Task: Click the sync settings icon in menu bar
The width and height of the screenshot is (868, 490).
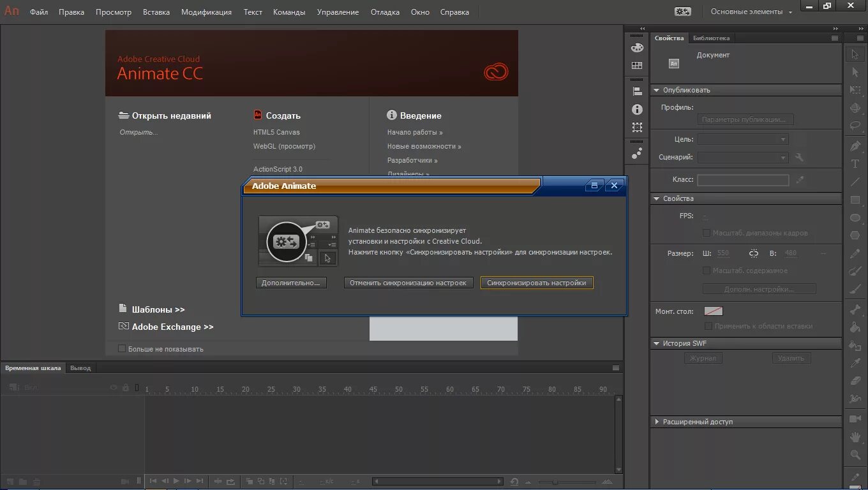Action: [x=683, y=11]
